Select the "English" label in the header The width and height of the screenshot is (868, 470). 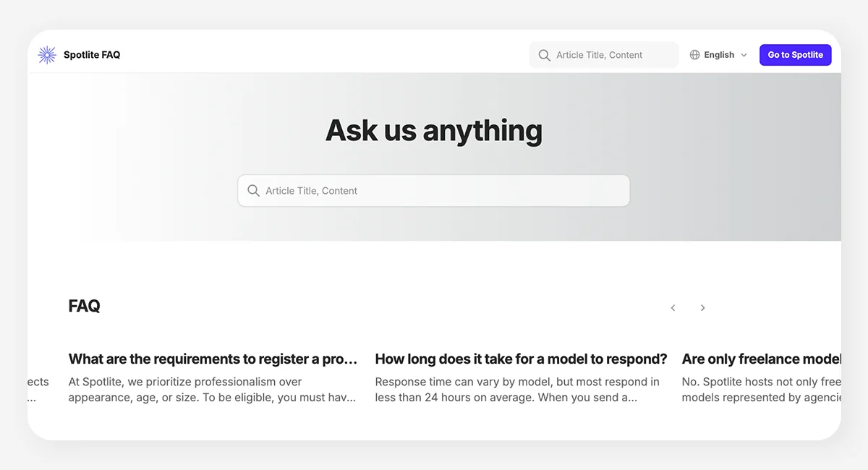[719, 54]
